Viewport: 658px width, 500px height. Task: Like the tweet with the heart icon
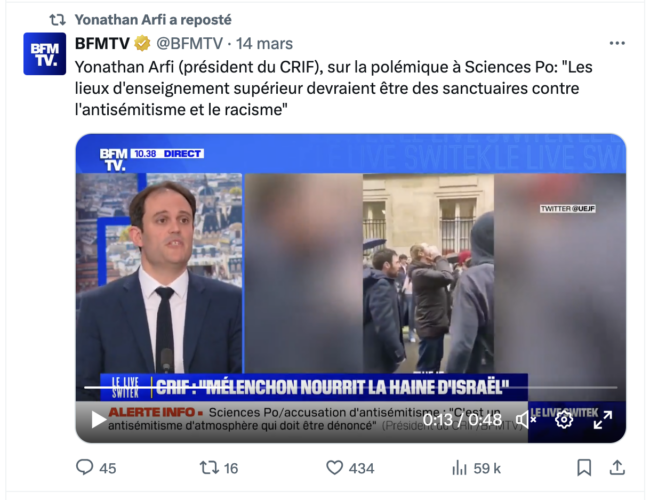[334, 467]
